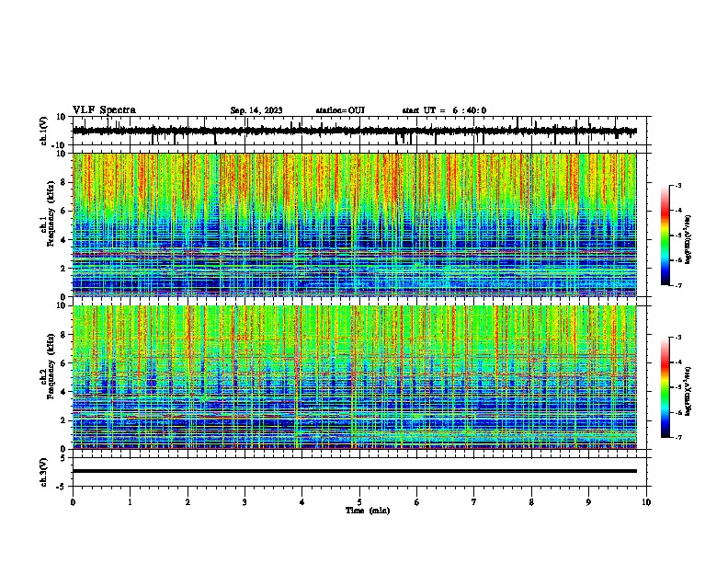The height and width of the screenshot is (563, 728).
Task: Click the flat ch.3 voltage trace line
Action: (354, 471)
